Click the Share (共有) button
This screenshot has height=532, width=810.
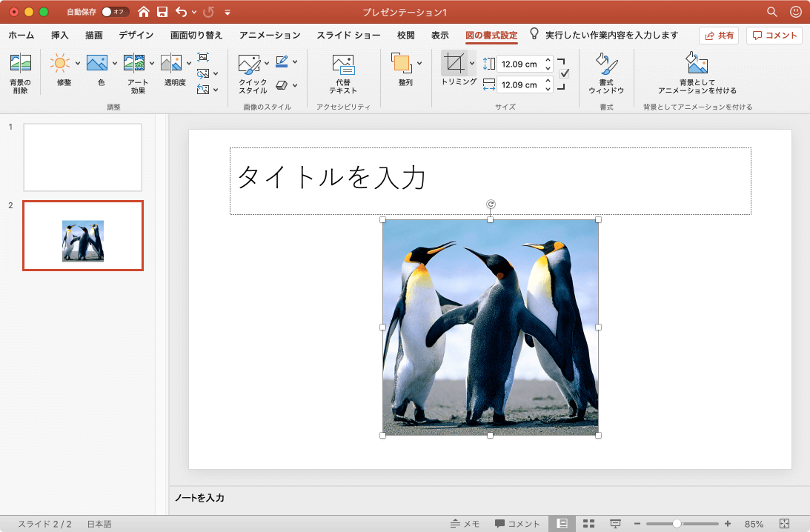(x=718, y=36)
